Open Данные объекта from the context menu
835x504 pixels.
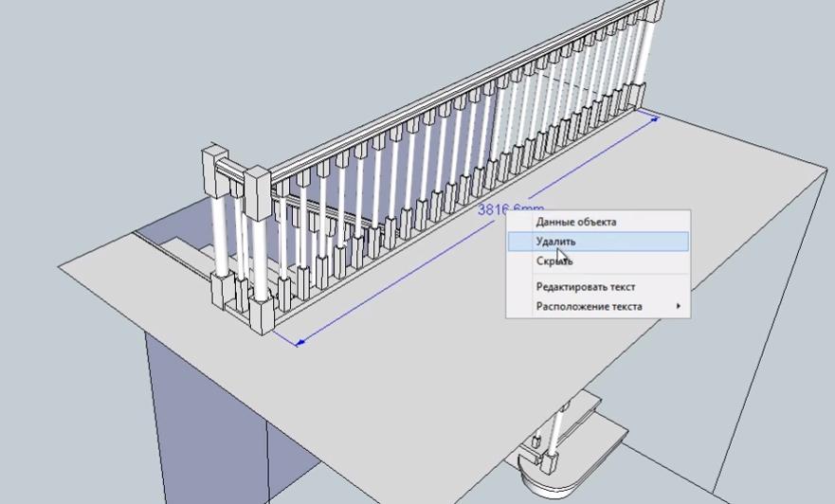(x=575, y=223)
